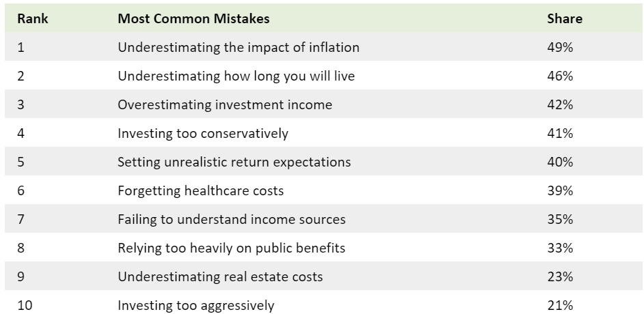The image size is (644, 314).
Task: Click the 49% share value
Action: pos(559,48)
